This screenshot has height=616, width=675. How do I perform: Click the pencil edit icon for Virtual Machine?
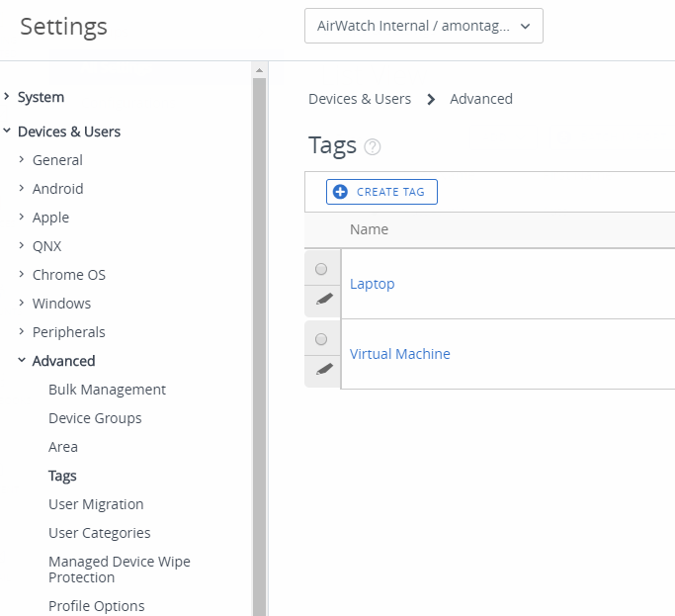point(324,369)
